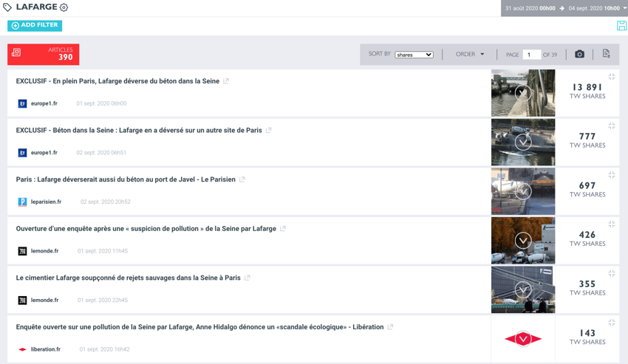Expand thumbnail chevron of 'En plein Paris' article

pos(523,93)
